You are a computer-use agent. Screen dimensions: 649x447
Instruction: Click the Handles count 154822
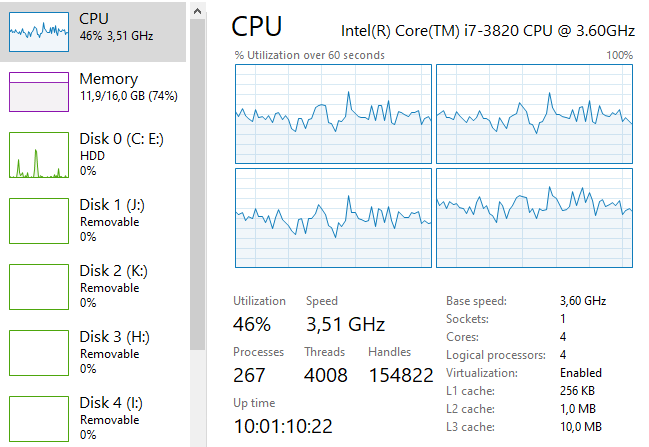pyautogui.click(x=400, y=375)
